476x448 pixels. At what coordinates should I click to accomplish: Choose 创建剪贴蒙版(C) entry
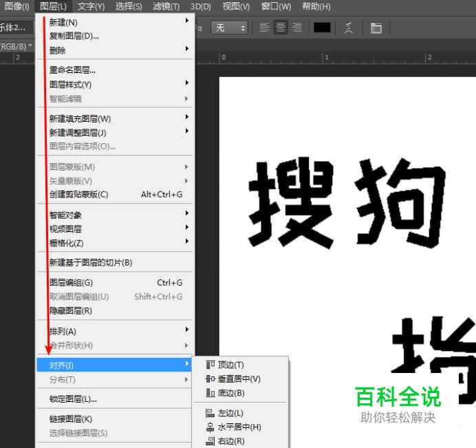tap(115, 194)
